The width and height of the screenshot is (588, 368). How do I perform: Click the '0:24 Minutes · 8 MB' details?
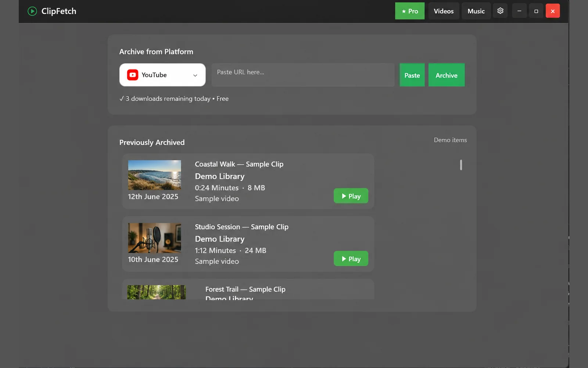pyautogui.click(x=230, y=188)
